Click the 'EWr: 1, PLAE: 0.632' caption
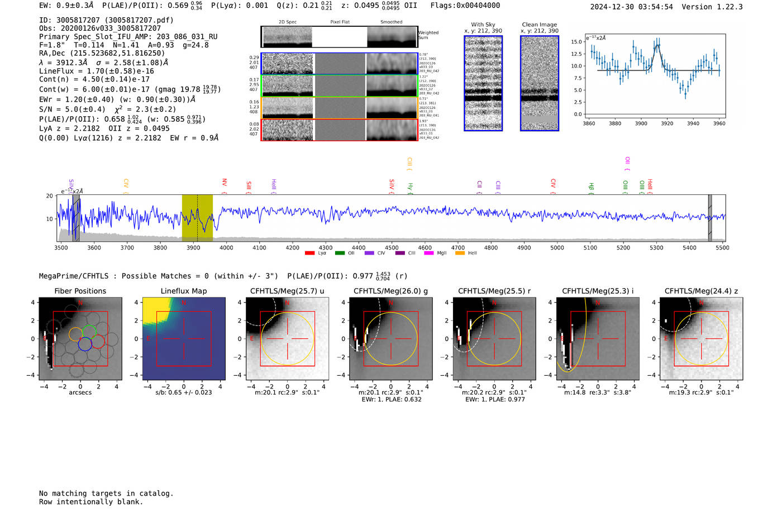This screenshot has width=782, height=532. pos(392,400)
